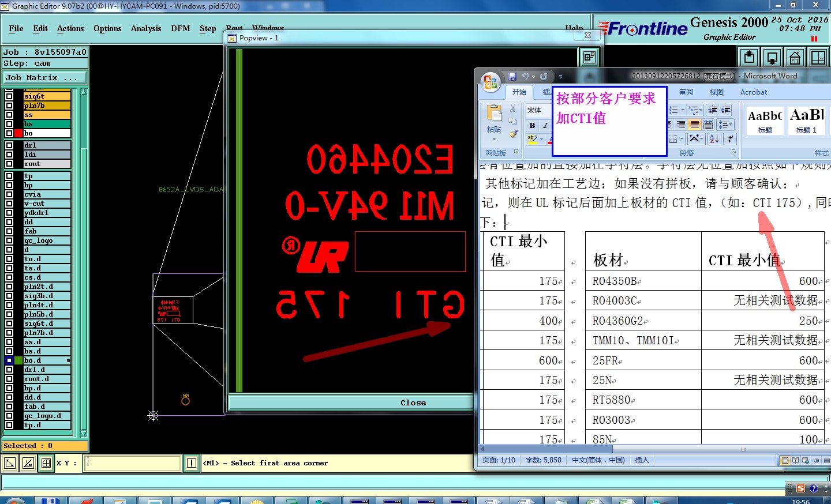This screenshot has width=831, height=504.
Task: Toggle the bo.d layer checkbox
Action: (9, 360)
